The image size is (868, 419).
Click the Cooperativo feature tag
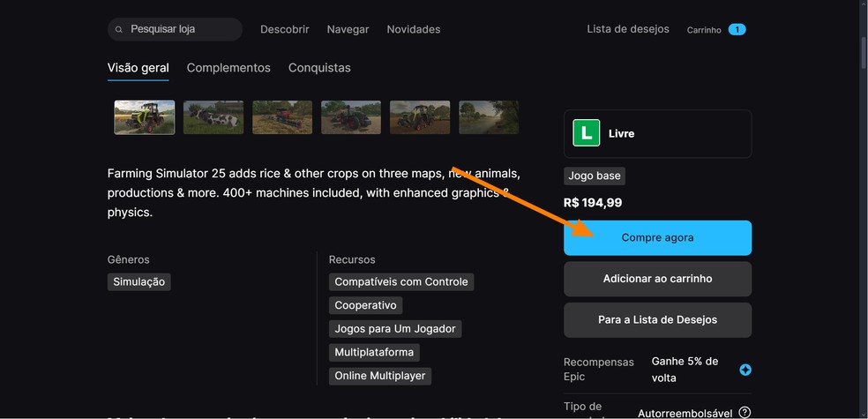[365, 305]
